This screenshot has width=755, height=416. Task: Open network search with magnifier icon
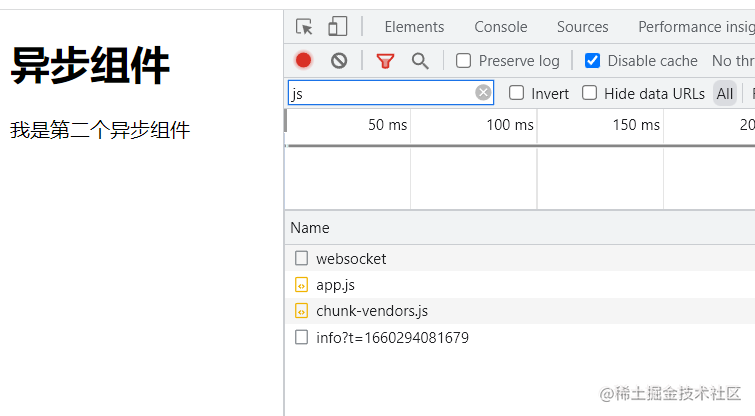420,61
